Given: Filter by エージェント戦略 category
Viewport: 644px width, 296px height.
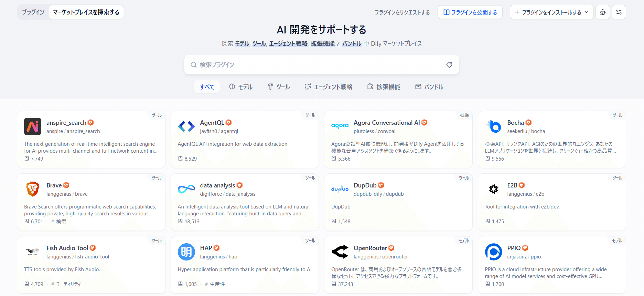Looking at the screenshot, I should (329, 87).
